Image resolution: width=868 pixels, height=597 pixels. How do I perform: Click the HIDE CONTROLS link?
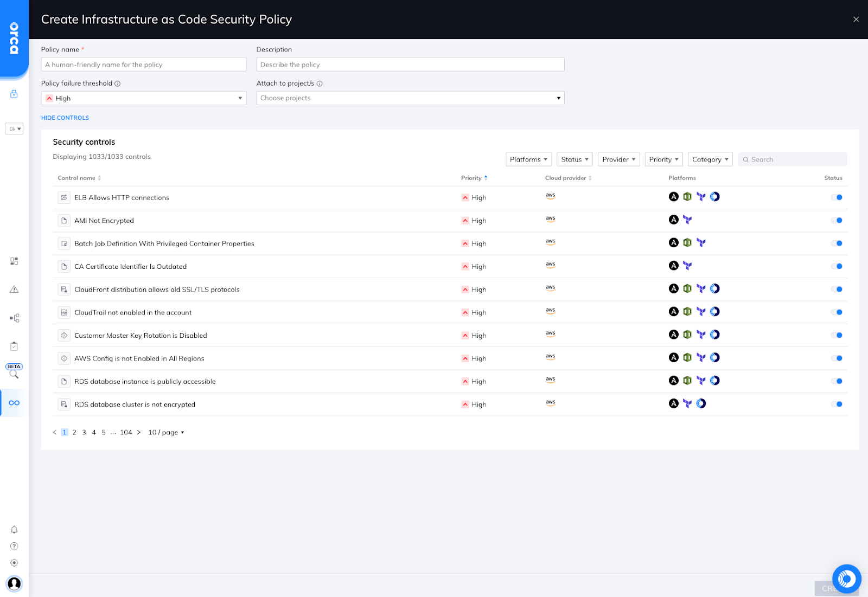(x=65, y=118)
